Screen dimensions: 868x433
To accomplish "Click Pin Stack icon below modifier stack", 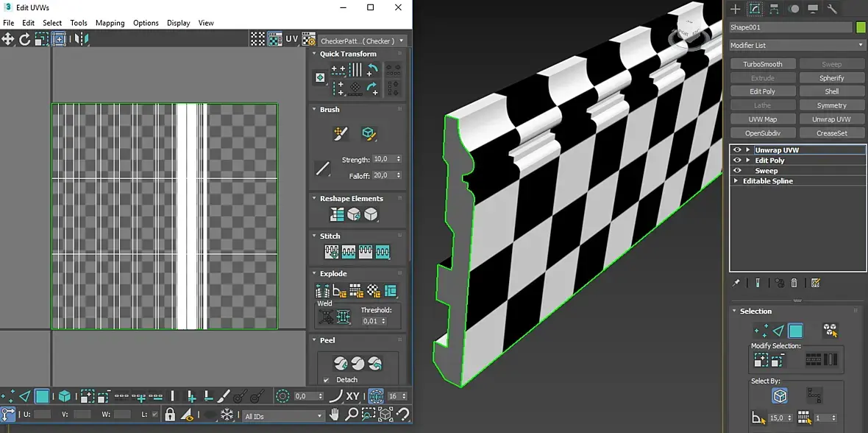I will pos(736,283).
